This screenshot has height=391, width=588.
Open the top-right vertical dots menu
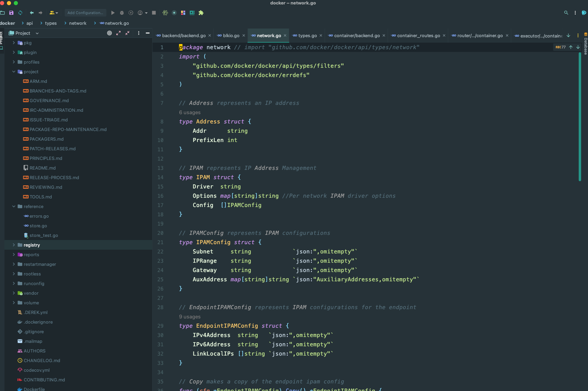(x=575, y=13)
